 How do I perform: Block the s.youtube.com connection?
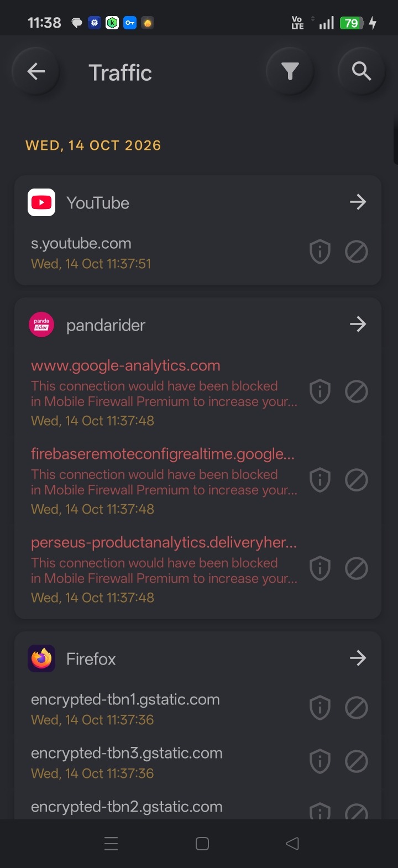[x=357, y=252]
